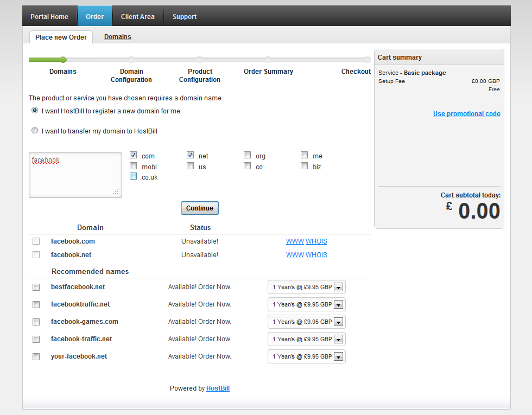Tick the .mobi extension checkbox
Screen dimensions: 532x415
pyautogui.click(x=134, y=166)
